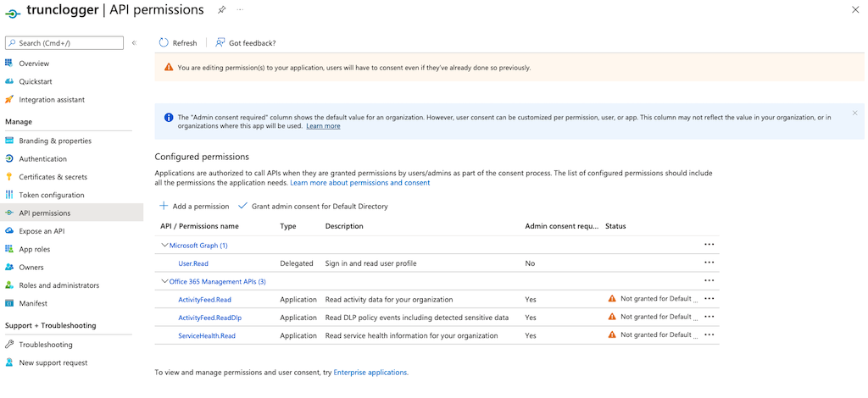Click Add a permission

194,206
